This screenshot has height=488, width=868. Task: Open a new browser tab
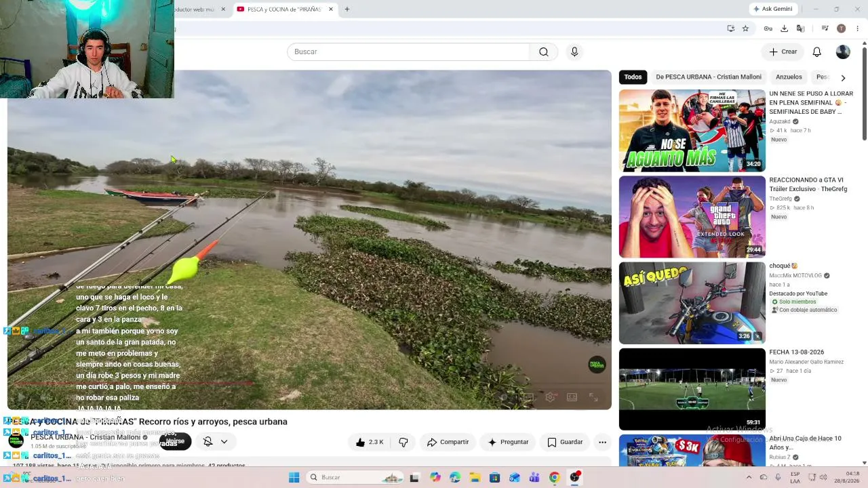click(347, 9)
